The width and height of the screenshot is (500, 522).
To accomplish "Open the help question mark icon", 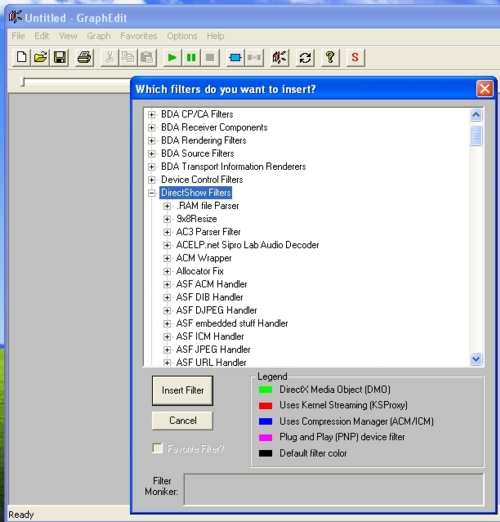I will tap(330, 58).
